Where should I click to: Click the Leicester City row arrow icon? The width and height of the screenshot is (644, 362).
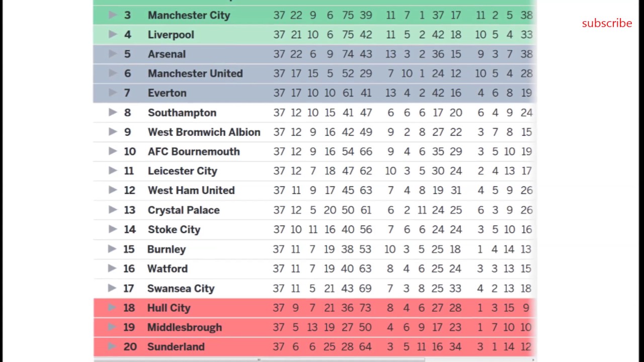pyautogui.click(x=113, y=171)
